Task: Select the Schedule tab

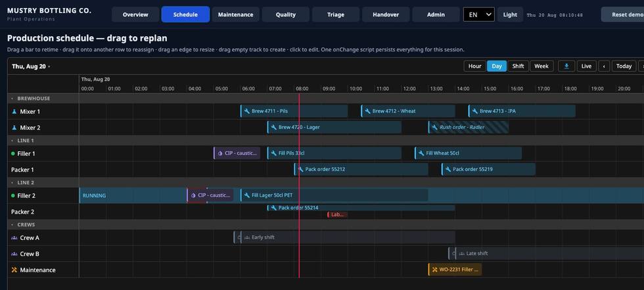Action: tap(185, 14)
